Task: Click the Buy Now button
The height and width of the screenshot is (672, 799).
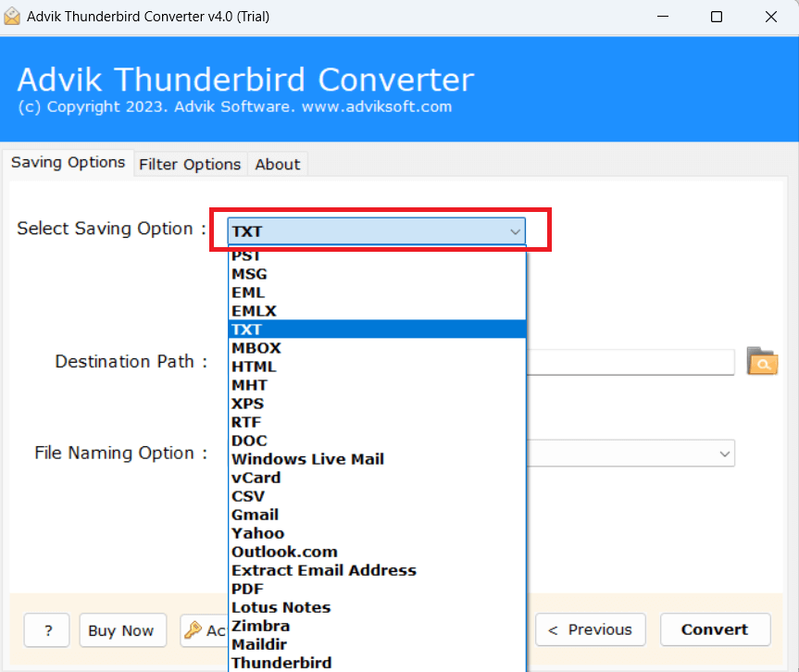Action: coord(123,630)
